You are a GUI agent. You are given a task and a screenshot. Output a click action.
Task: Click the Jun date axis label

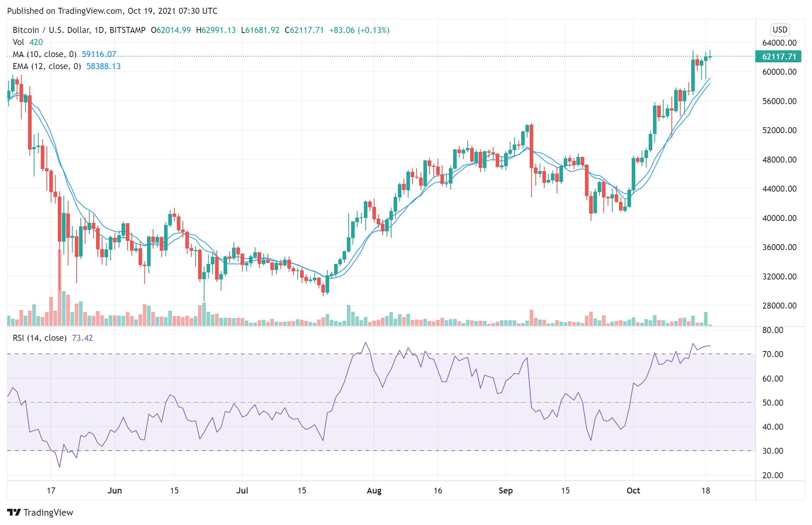pyautogui.click(x=115, y=491)
